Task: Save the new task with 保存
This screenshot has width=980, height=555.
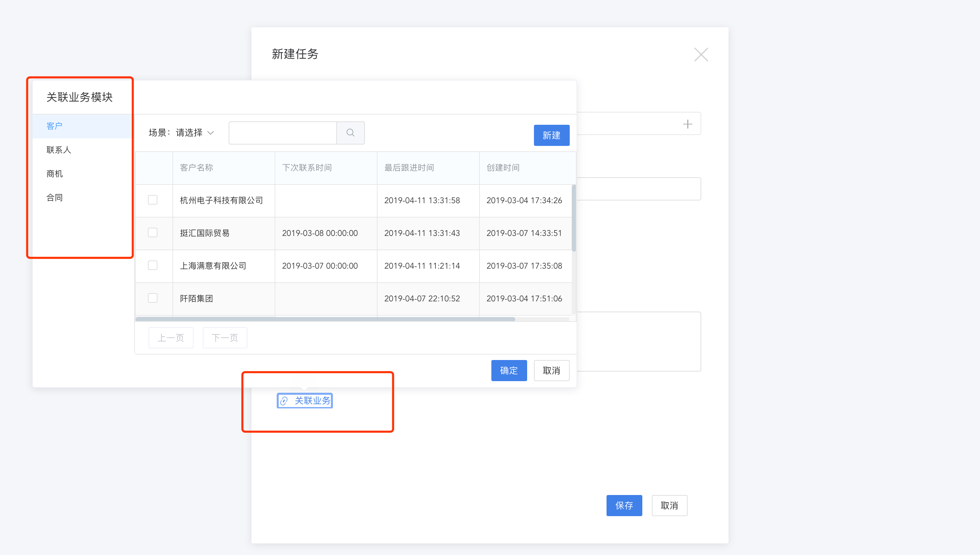Action: coord(624,506)
